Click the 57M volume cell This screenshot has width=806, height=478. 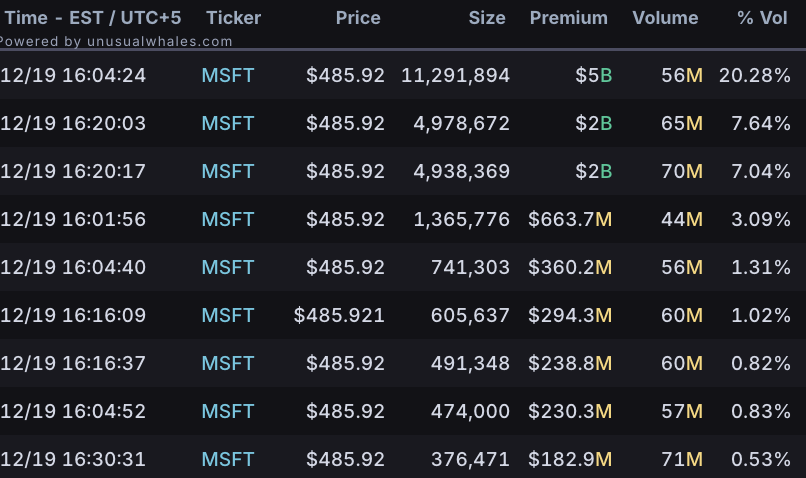[682, 411]
